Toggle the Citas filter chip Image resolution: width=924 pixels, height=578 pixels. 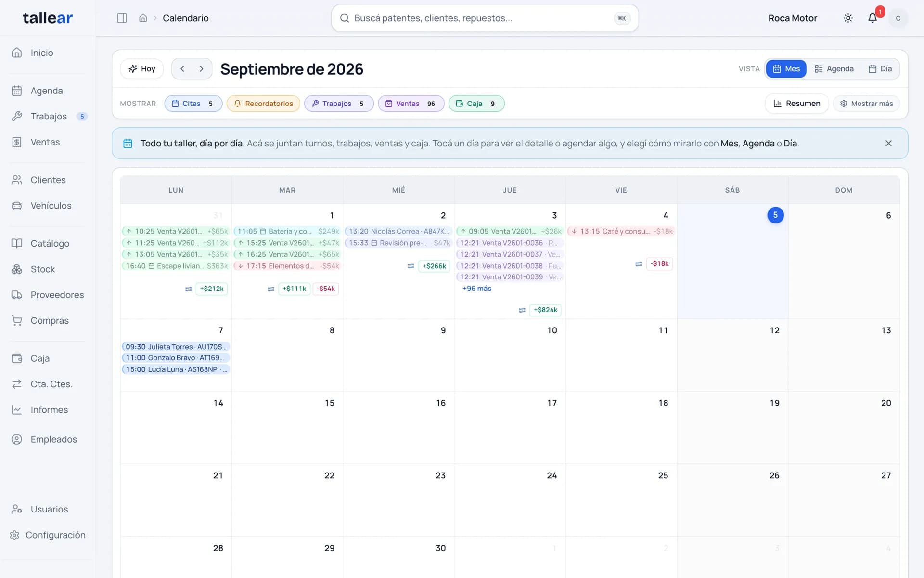point(193,104)
